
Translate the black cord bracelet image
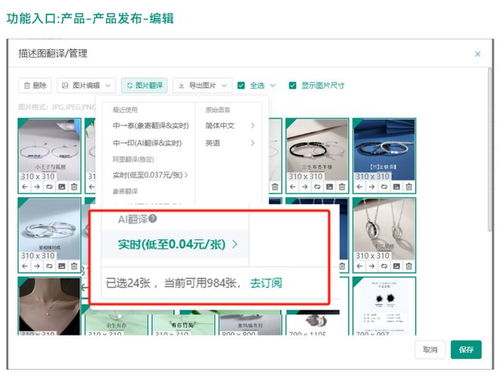click(317, 187)
